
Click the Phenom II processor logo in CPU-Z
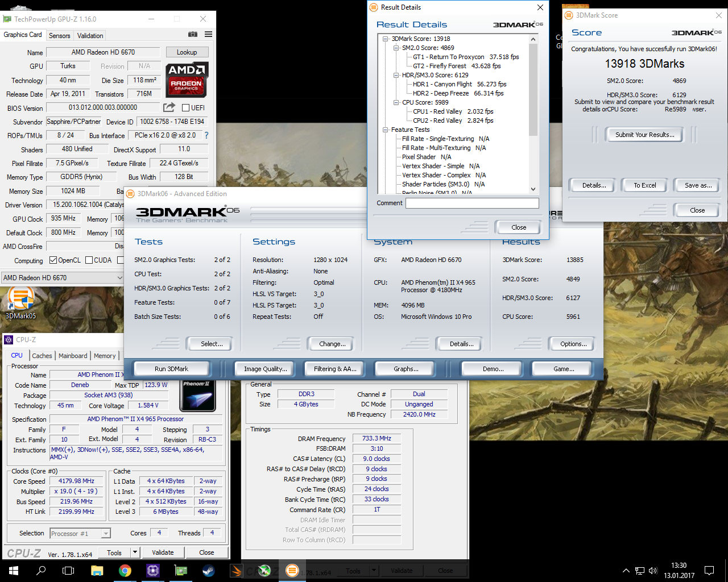(x=197, y=395)
